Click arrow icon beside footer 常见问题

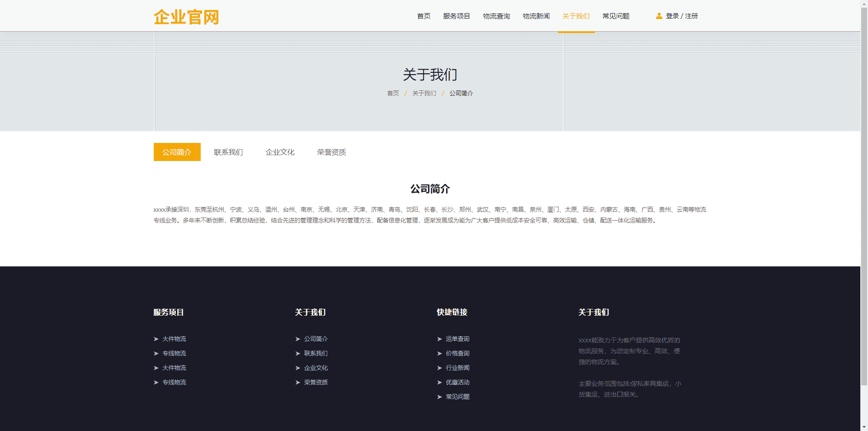(x=439, y=397)
